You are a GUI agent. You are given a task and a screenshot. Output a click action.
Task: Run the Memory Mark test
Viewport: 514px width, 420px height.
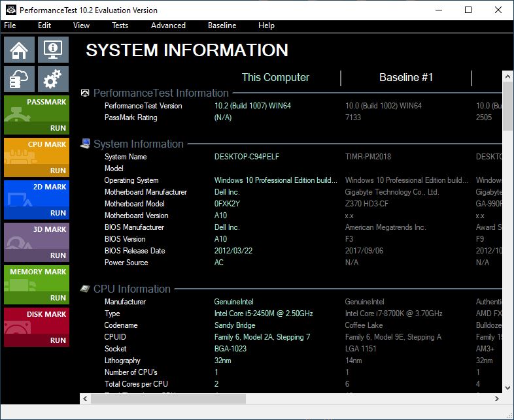(x=58, y=298)
